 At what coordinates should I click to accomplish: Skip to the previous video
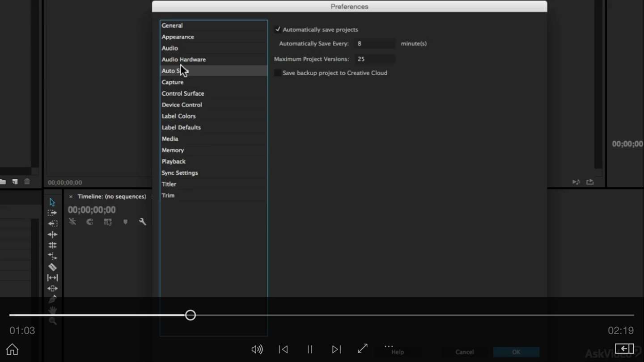(x=283, y=349)
